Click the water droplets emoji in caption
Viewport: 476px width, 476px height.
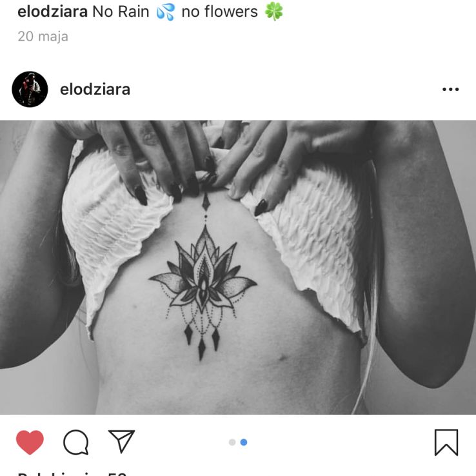point(166,12)
